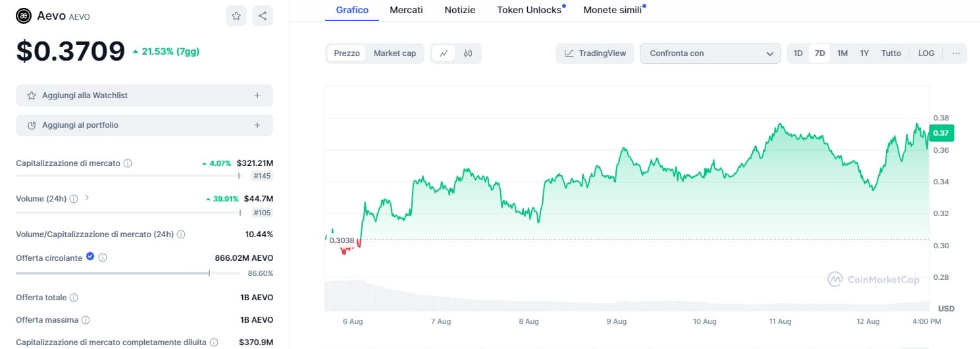The image size is (980, 349).
Task: Click the 0.37 current price label
Action: pos(941,134)
